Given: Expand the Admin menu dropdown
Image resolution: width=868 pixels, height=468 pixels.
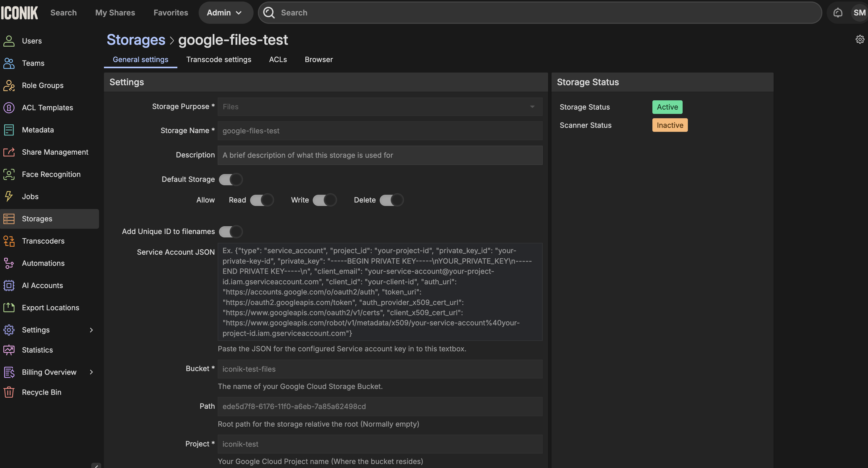Looking at the screenshot, I should 225,13.
